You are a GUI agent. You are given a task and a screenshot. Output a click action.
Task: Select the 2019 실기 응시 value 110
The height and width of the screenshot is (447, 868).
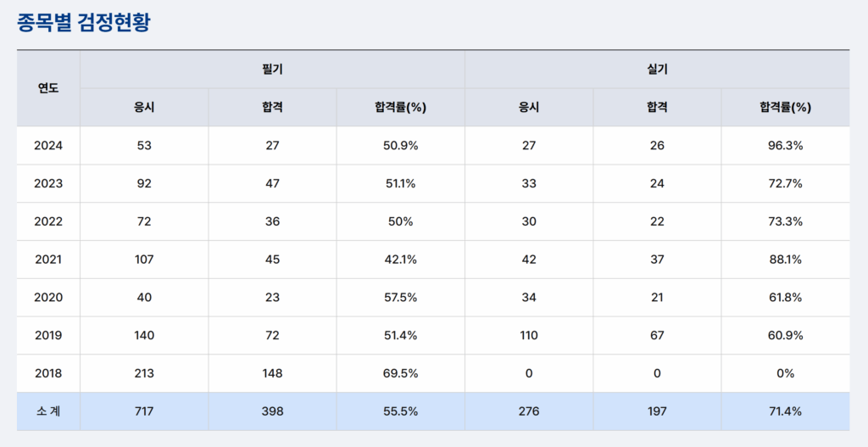pos(529,335)
